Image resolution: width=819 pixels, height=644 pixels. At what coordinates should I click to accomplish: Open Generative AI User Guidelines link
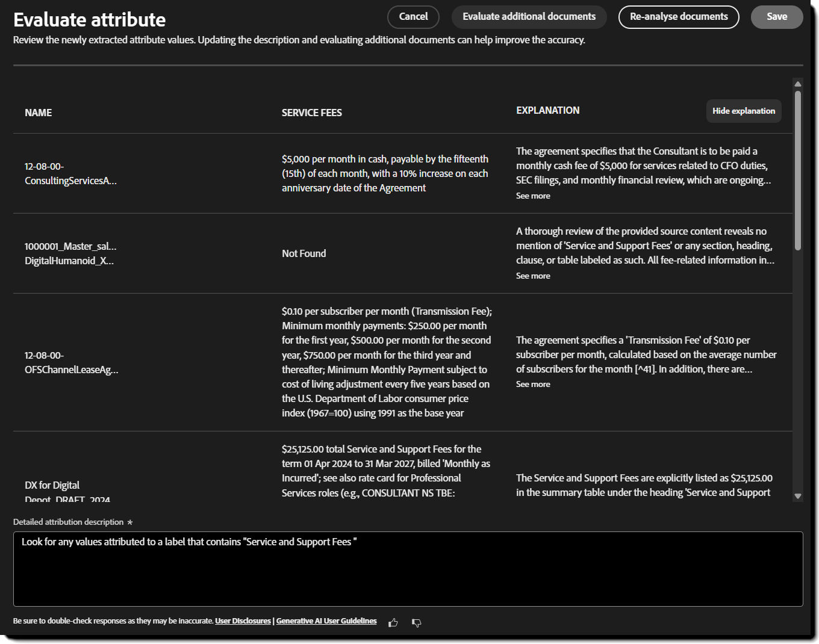point(326,621)
